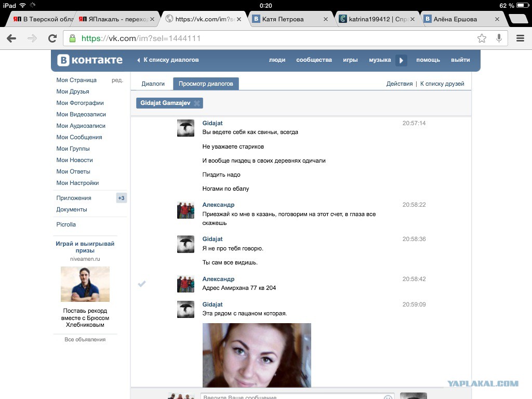The image size is (532, 399).
Task: Open the Диалоги tab
Action: pos(153,84)
